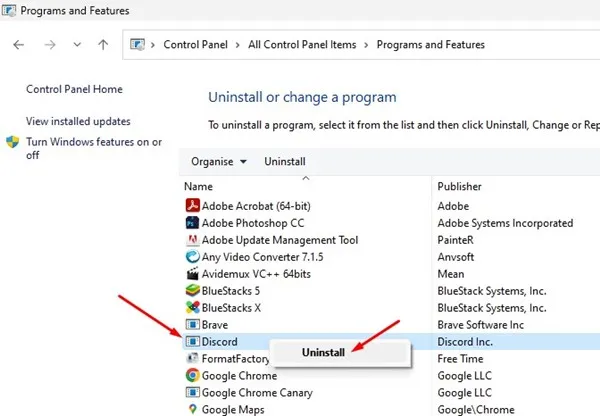Image resolution: width=600 pixels, height=416 pixels.
Task: Click the Uninstall toolbar button
Action: pos(285,162)
